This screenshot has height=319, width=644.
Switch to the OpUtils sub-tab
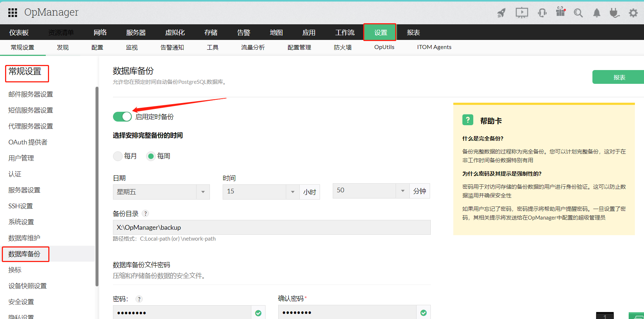click(x=384, y=47)
